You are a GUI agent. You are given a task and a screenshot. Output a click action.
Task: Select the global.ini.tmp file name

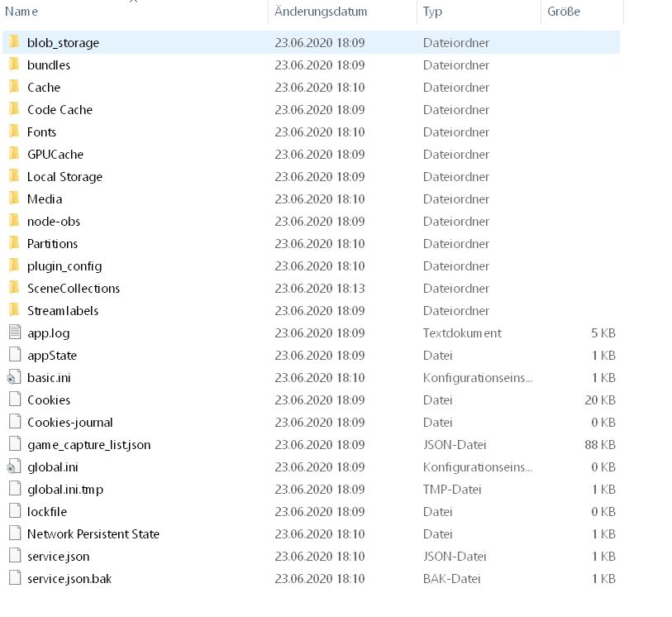tap(64, 490)
